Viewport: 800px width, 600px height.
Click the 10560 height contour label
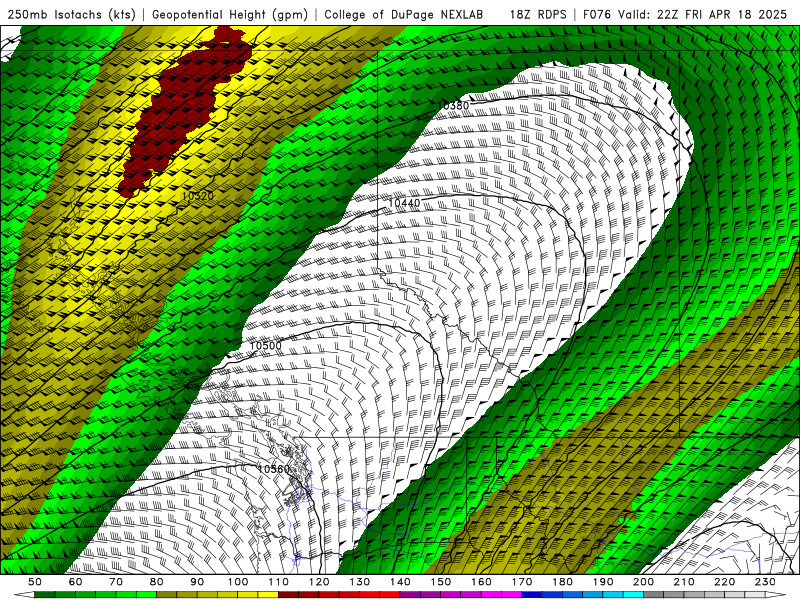coord(274,468)
